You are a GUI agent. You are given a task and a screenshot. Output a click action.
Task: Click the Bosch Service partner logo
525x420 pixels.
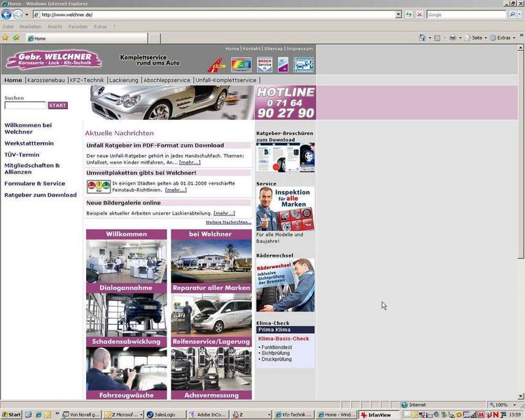click(265, 64)
